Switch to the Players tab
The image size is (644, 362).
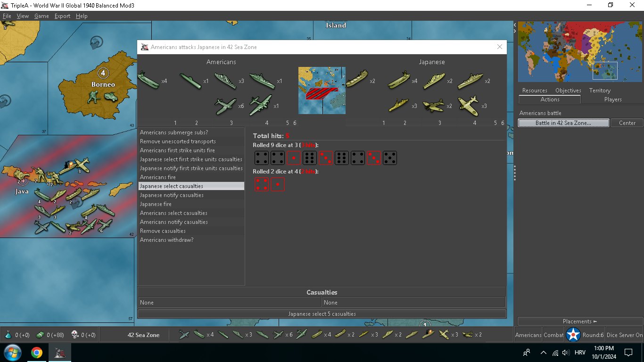pos(612,99)
